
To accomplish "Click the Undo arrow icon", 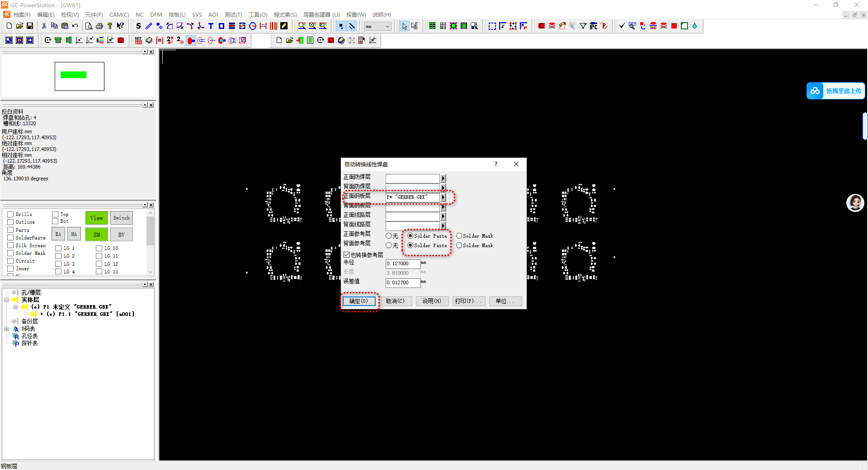I will [75, 26].
